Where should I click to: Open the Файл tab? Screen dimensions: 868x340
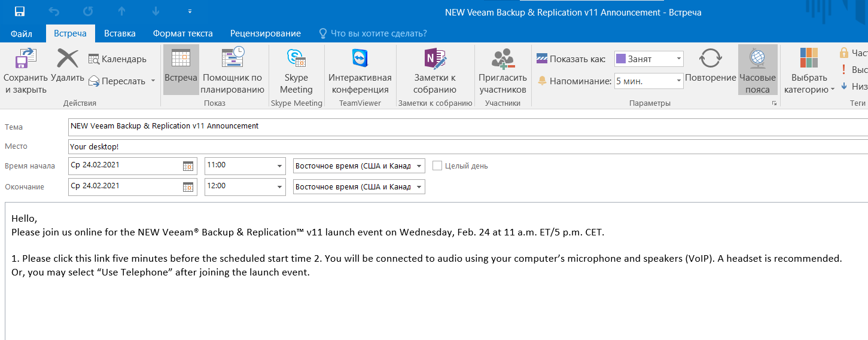coord(22,33)
